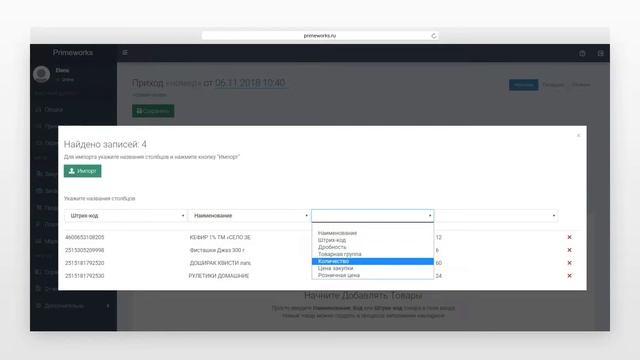Click barcode 2515181792530
640x360 pixels.
[84, 276]
